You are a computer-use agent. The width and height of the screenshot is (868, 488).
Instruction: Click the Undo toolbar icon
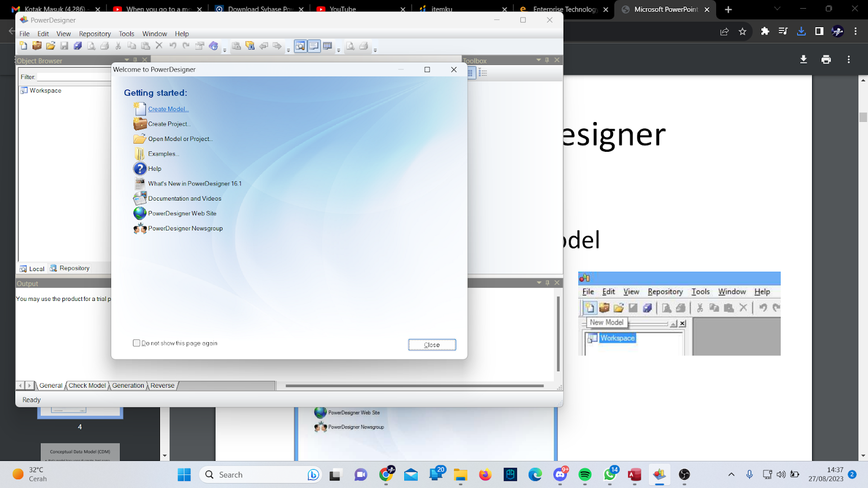click(x=173, y=46)
